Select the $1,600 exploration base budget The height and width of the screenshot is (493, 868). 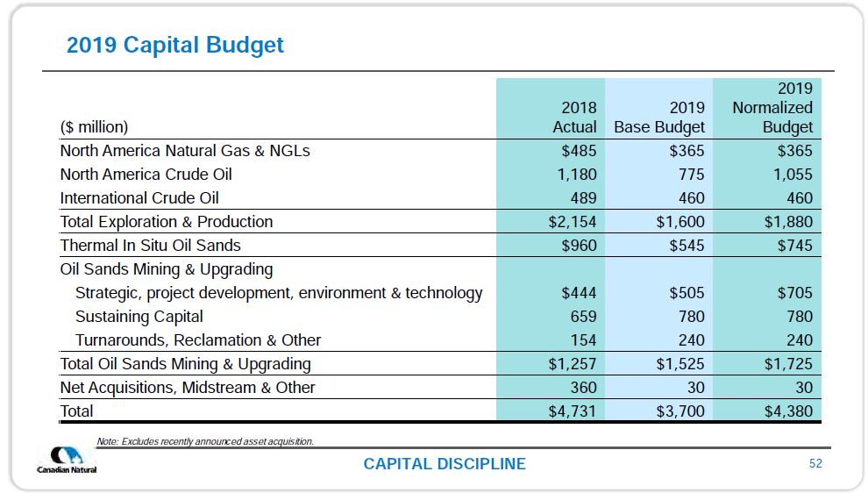(680, 222)
